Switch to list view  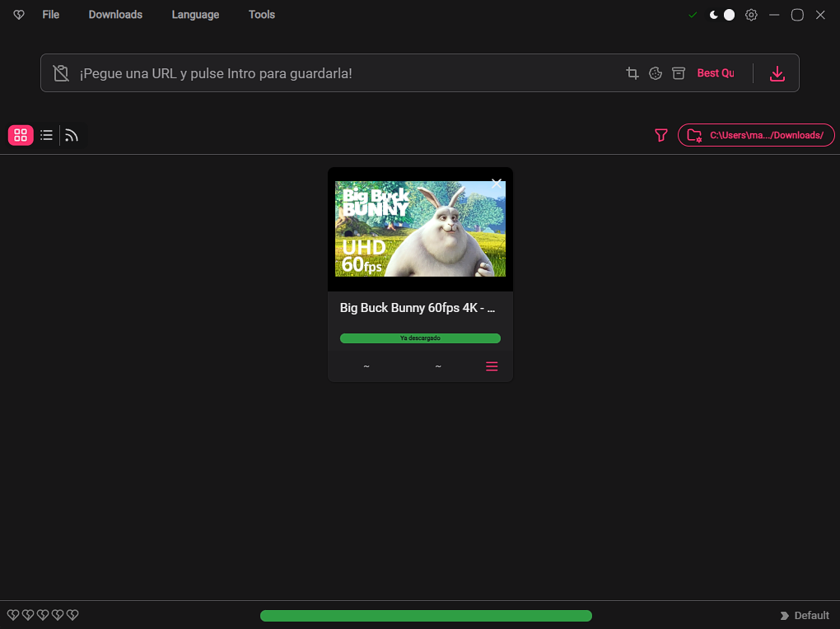47,135
